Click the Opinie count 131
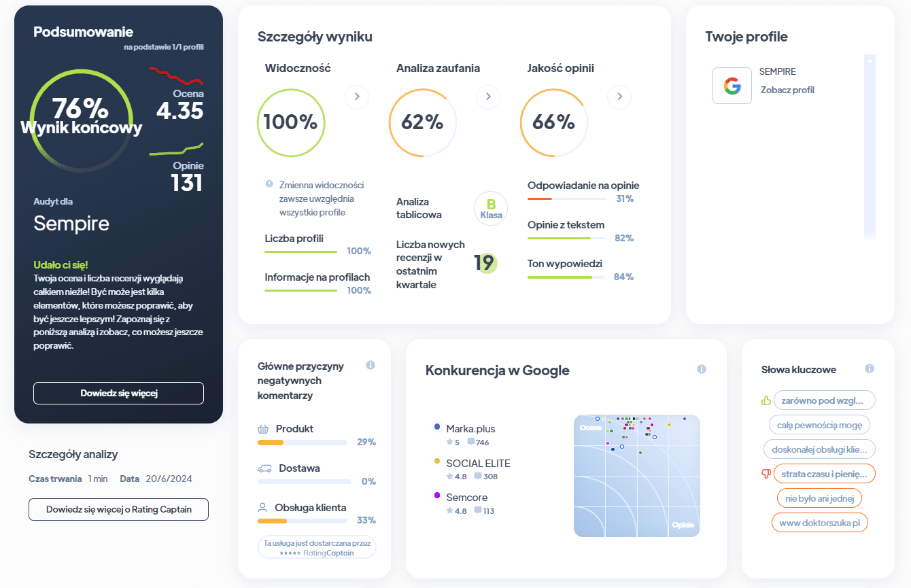 (x=187, y=182)
